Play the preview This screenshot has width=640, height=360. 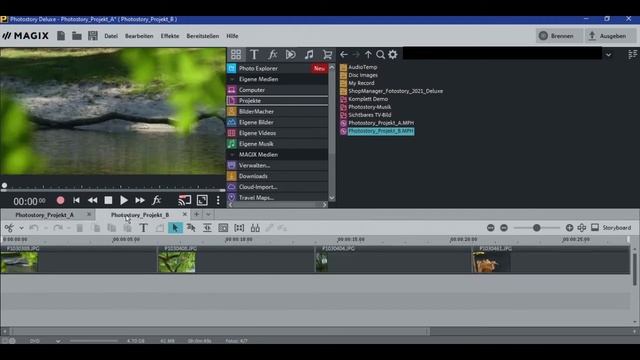coord(124,200)
